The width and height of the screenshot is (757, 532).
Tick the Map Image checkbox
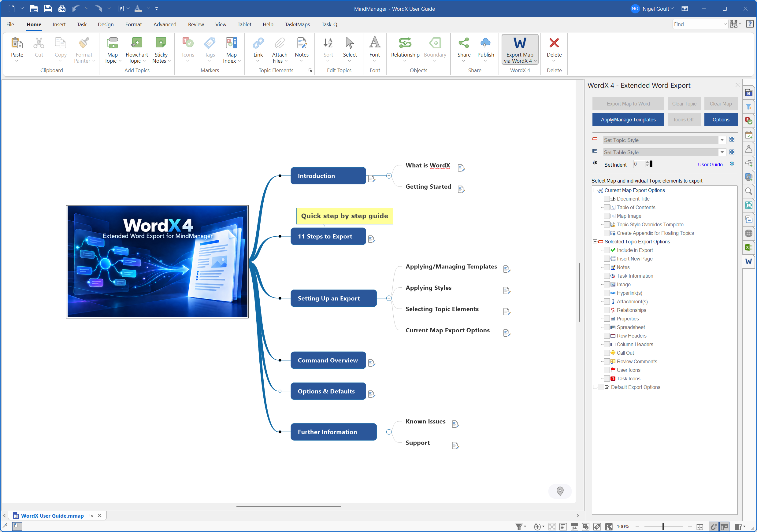(x=606, y=216)
